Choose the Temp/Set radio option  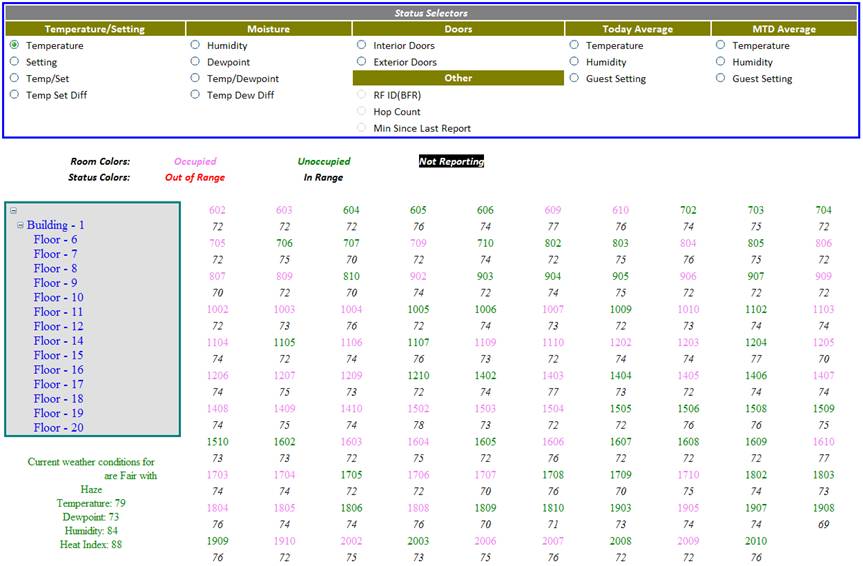[14, 78]
